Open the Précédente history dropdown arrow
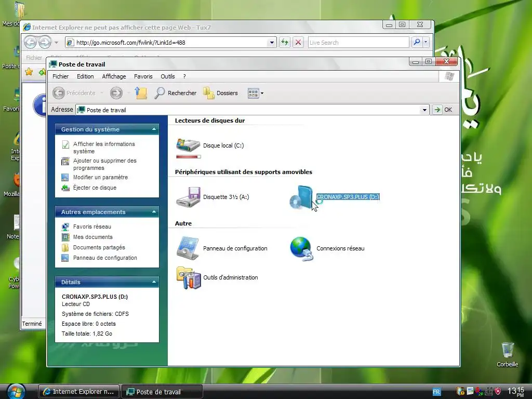Viewport: 532px width, 399px height. coord(102,92)
